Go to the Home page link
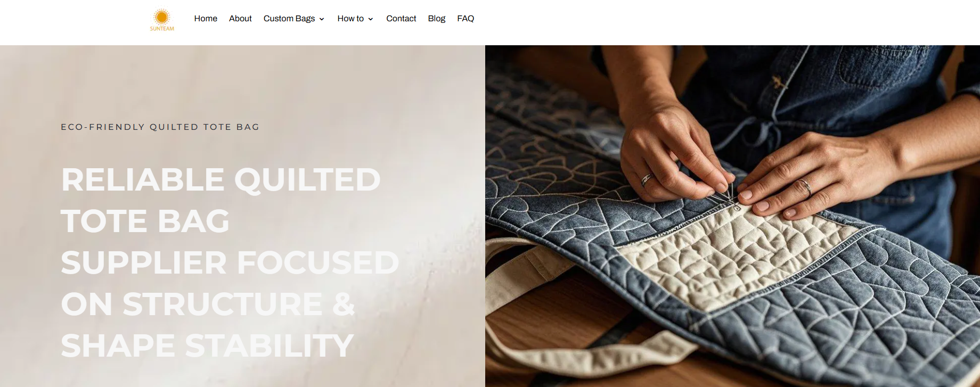The image size is (980, 387). tap(206, 19)
